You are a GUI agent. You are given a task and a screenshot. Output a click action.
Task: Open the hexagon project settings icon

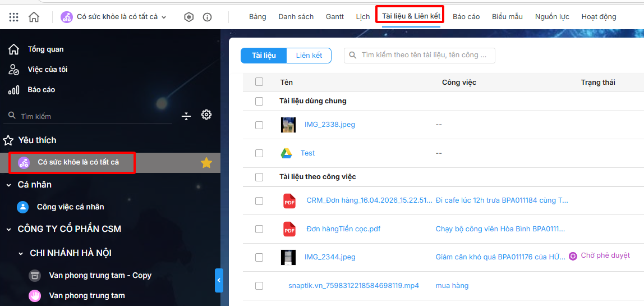coord(188,17)
